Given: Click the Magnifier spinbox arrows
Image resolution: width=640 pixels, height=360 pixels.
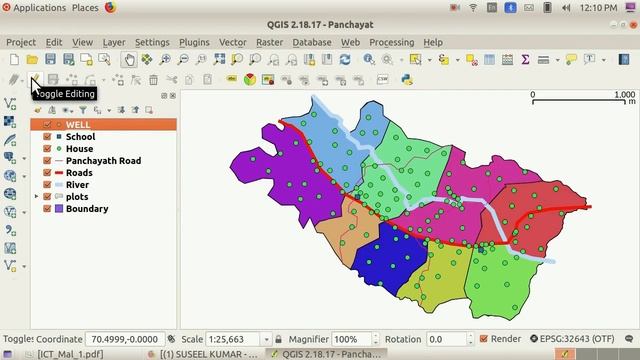Looking at the screenshot, I should click(x=376, y=339).
